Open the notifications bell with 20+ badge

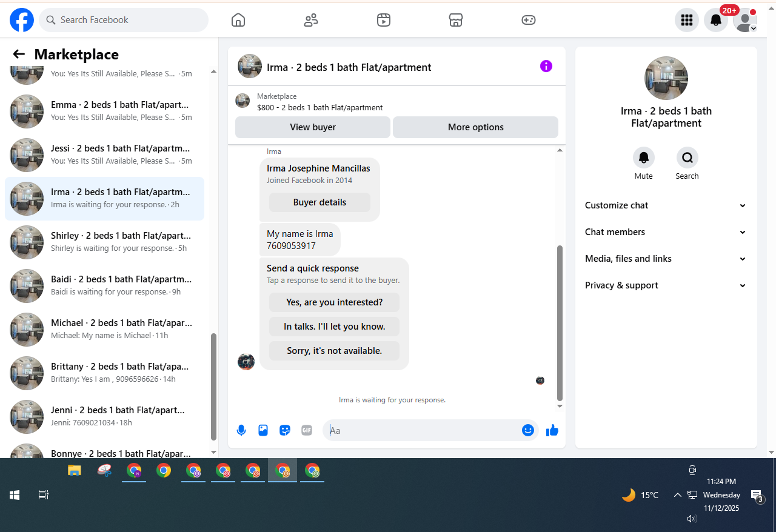(716, 20)
